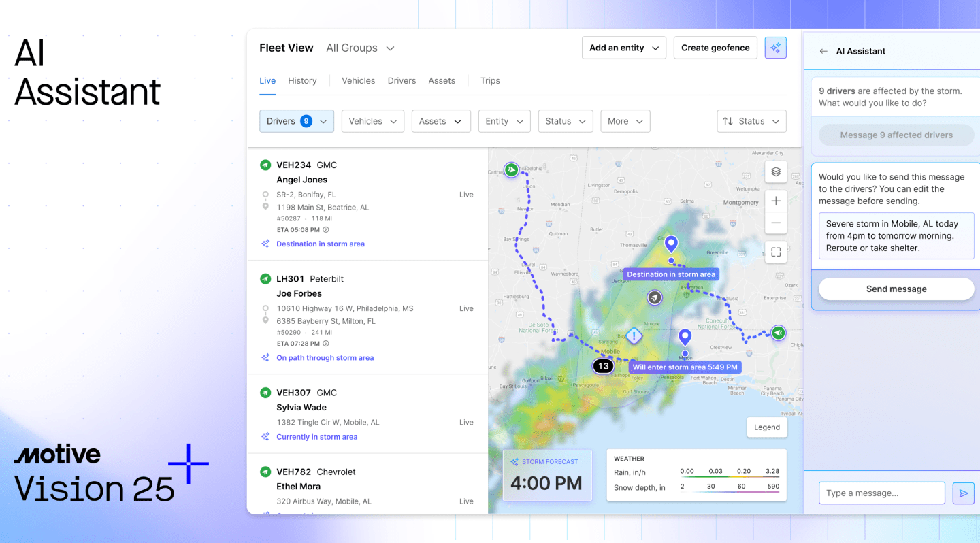980x543 pixels.
Task: Switch to the History tab
Action: pos(302,80)
